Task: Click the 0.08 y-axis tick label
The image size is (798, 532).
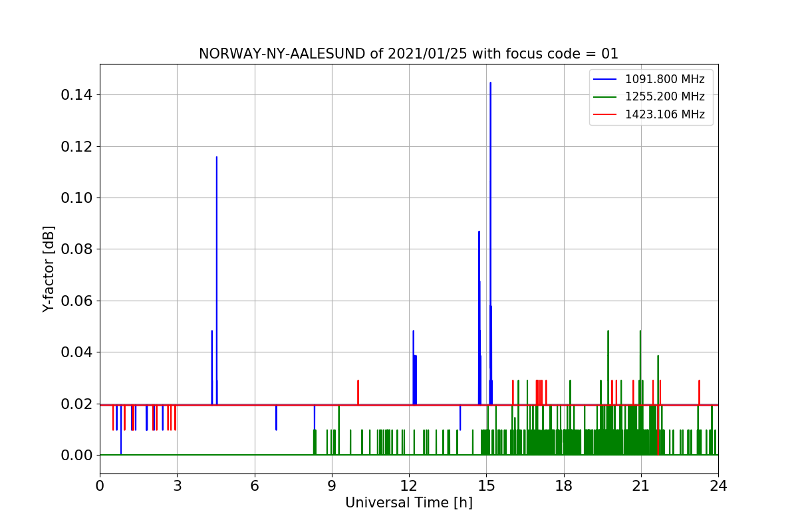Action: point(76,249)
